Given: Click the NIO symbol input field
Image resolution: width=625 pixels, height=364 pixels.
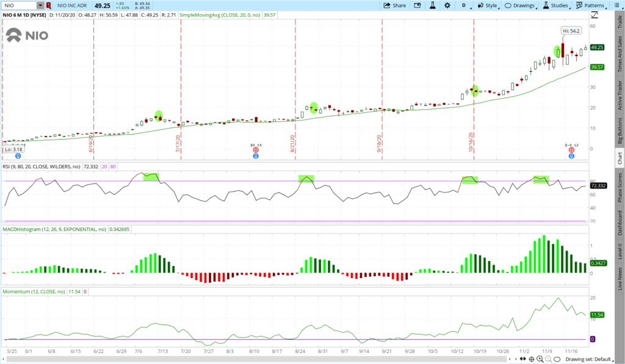Looking at the screenshot, I should (x=19, y=5).
